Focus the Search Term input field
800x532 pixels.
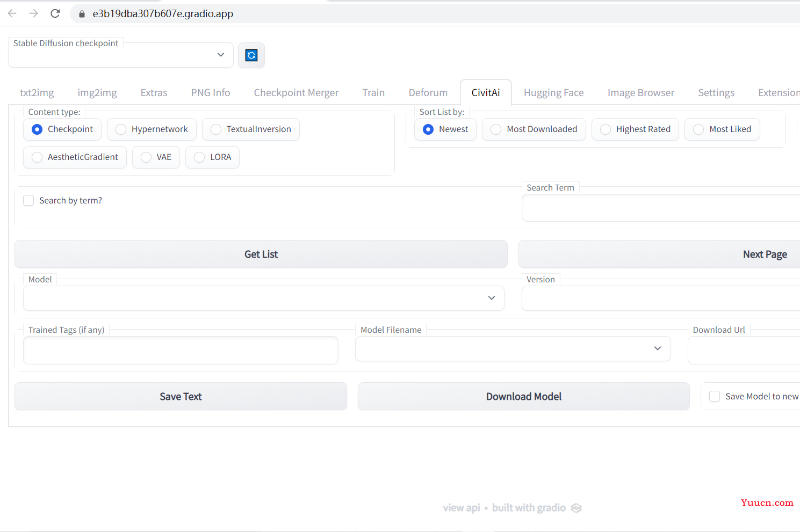click(661, 208)
